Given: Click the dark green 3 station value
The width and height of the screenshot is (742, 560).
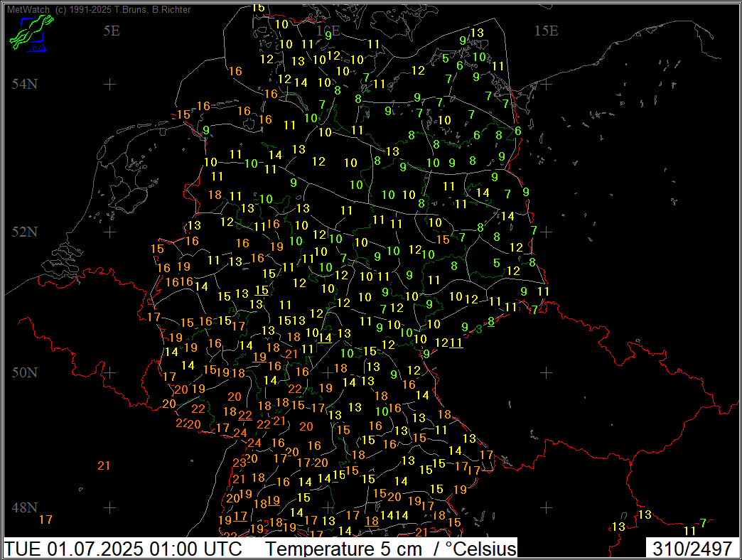Looking at the screenshot, I should coord(479,329).
